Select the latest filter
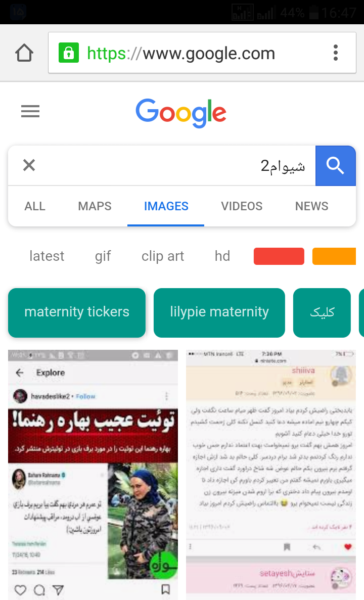Image resolution: width=364 pixels, height=600 pixels. click(x=47, y=256)
